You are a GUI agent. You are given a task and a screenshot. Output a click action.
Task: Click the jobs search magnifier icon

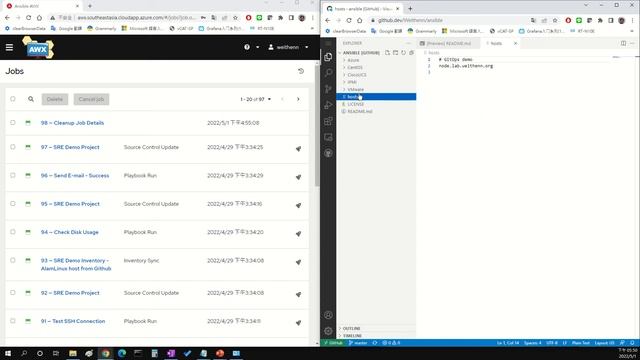pos(31,99)
